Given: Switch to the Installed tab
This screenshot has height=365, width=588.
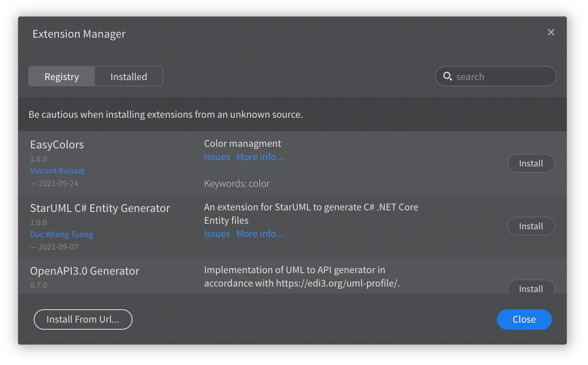Looking at the screenshot, I should [x=129, y=77].
